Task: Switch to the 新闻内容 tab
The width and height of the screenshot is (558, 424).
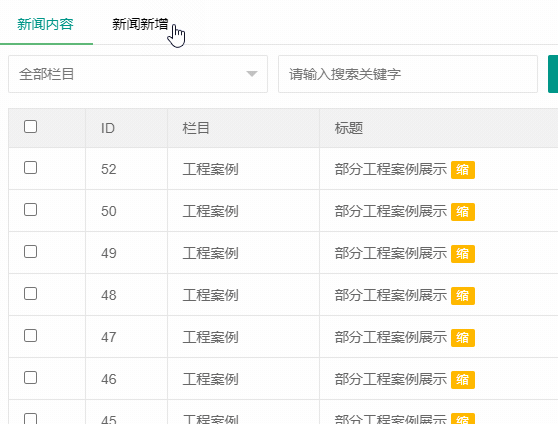Action: coord(45,24)
